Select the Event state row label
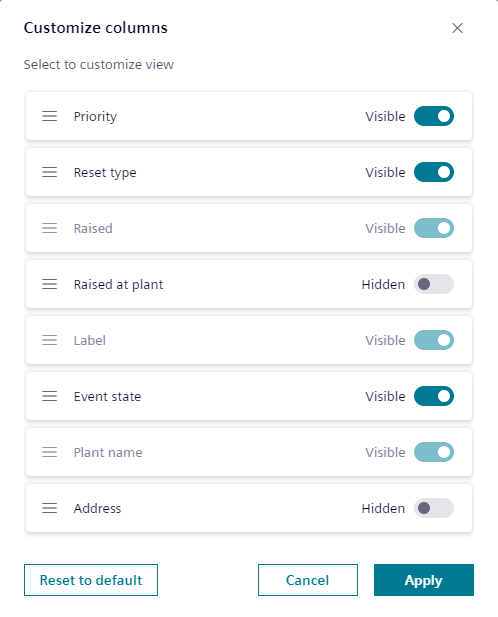The width and height of the screenshot is (498, 617). 107,396
